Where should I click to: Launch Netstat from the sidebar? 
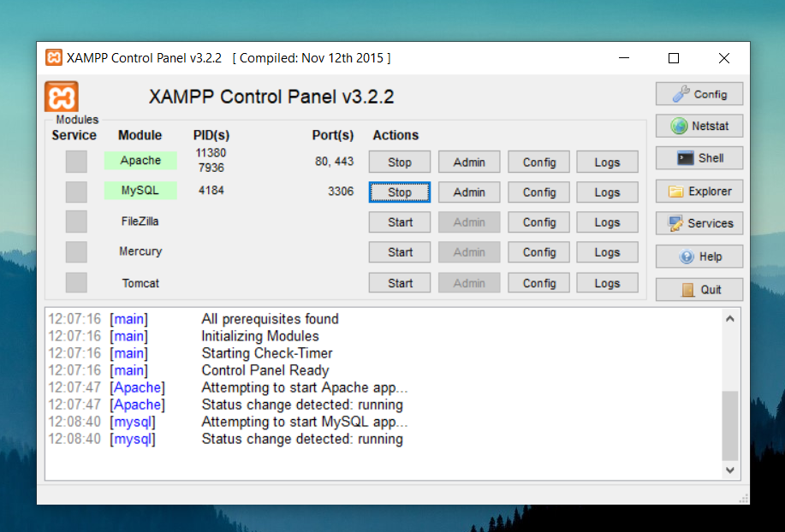699,126
